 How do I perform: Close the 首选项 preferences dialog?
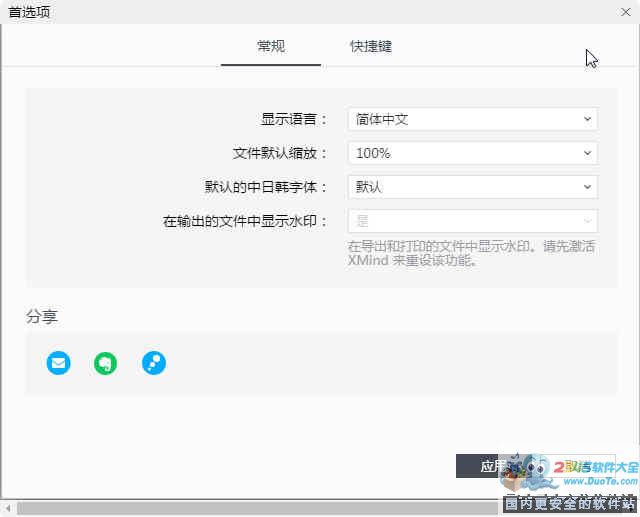pos(625,12)
